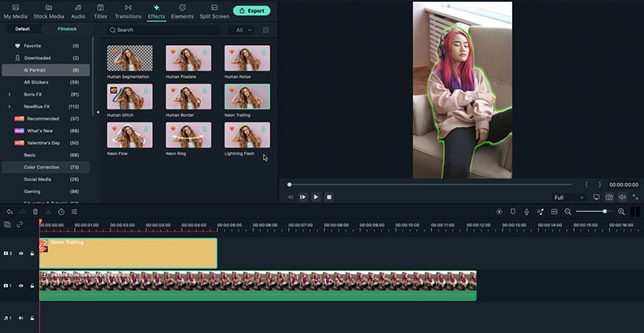Record voiceover with the microphone icon
644x333 pixels.
(x=526, y=212)
